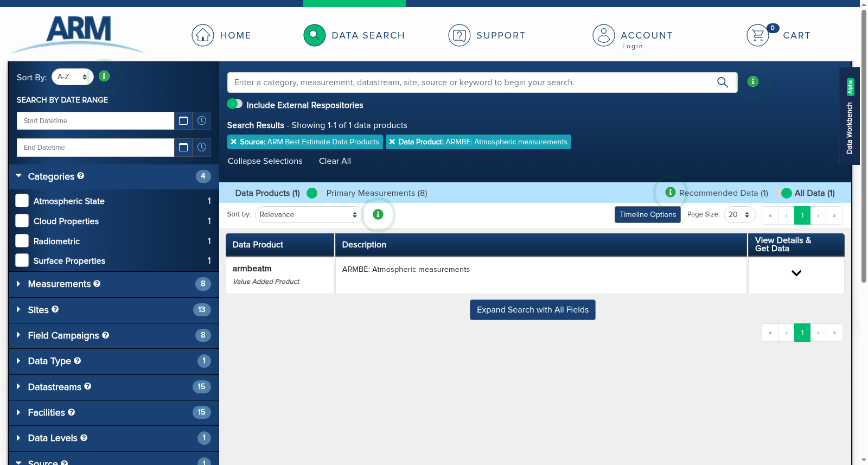Expand the Sites section
Image resolution: width=868 pixels, height=465 pixels.
coord(18,309)
